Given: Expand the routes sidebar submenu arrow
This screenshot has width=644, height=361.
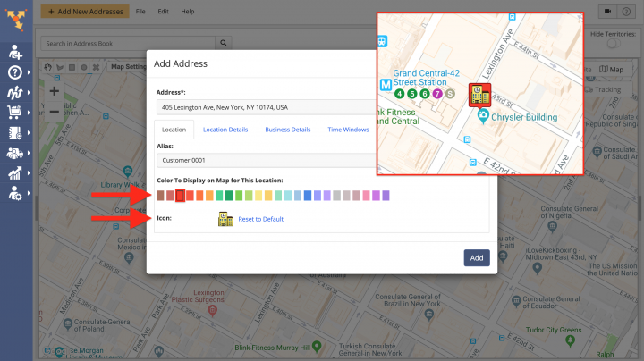Looking at the screenshot, I should click(x=29, y=93).
